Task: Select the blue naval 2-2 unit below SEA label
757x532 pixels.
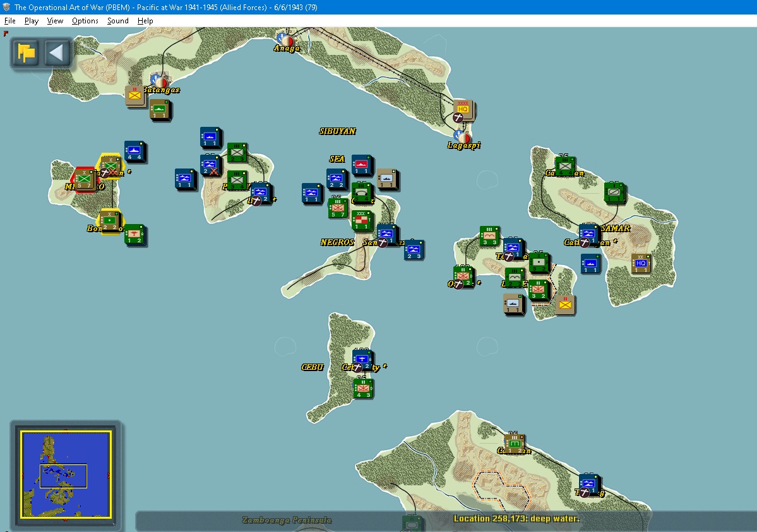Action: click(337, 179)
